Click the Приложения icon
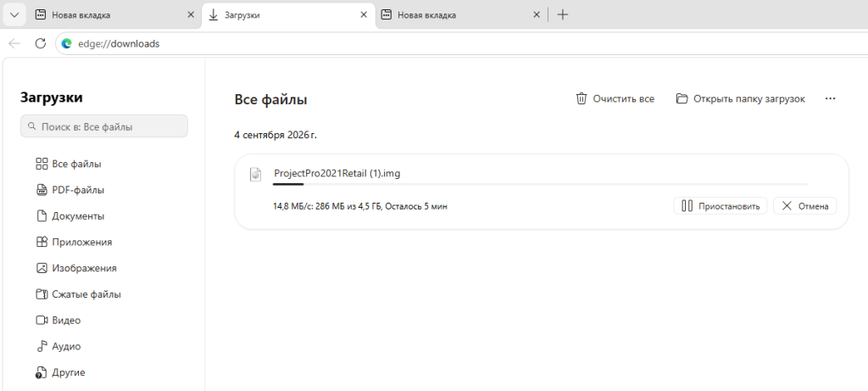 tap(42, 242)
